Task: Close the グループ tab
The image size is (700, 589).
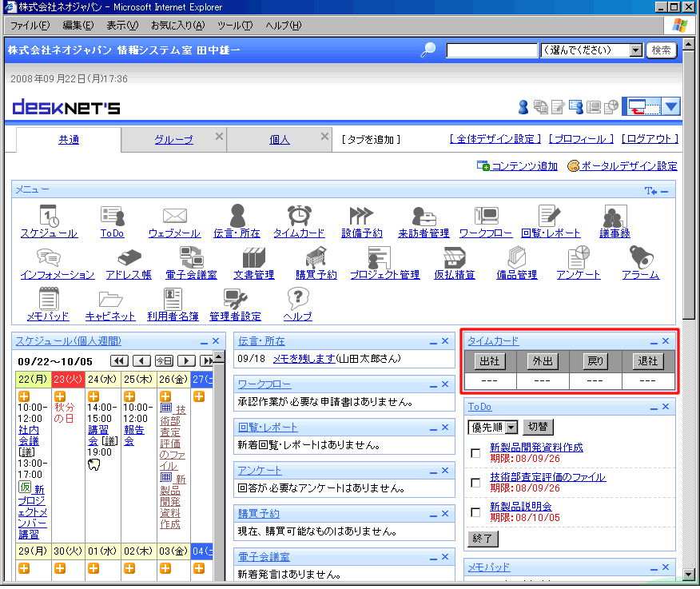Action: click(x=219, y=136)
